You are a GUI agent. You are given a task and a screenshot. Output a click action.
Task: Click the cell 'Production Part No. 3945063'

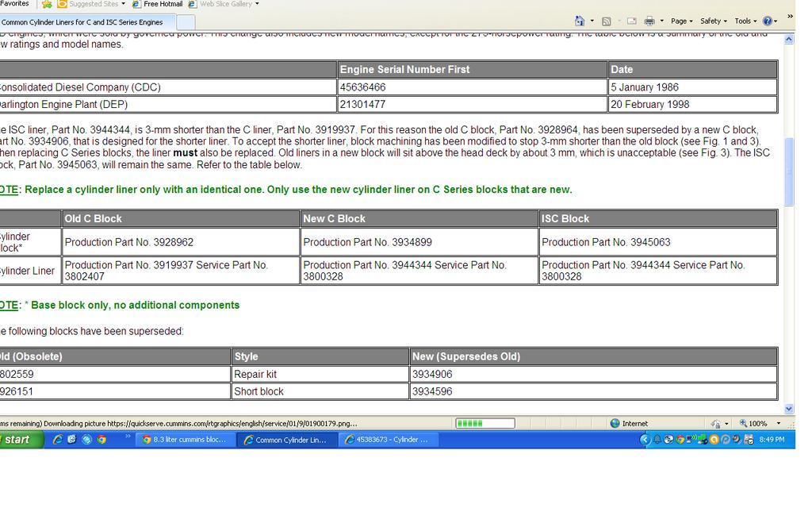pyautogui.click(x=658, y=242)
